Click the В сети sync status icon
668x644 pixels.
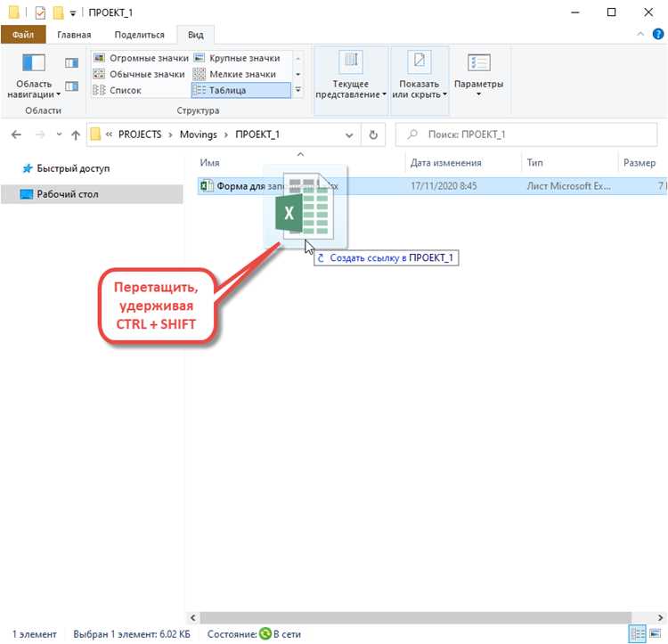pos(265,634)
